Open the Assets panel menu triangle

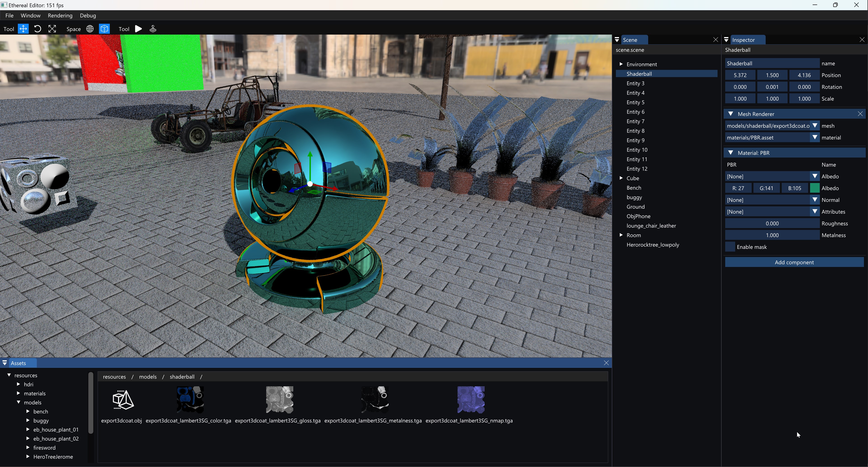5,363
